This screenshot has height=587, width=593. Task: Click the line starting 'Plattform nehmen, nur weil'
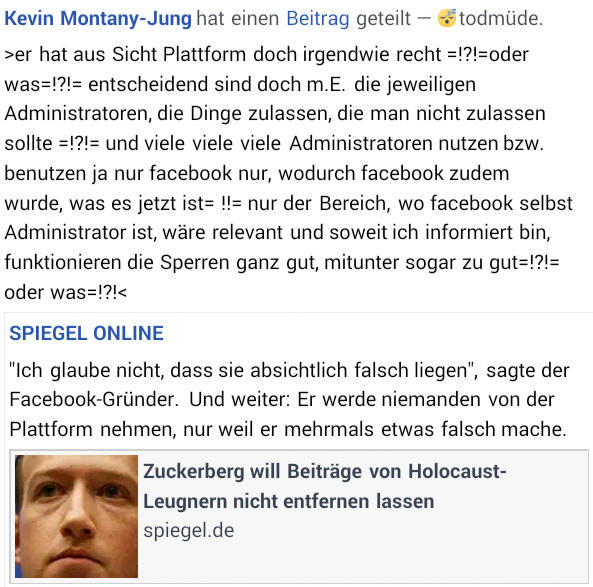(288, 429)
